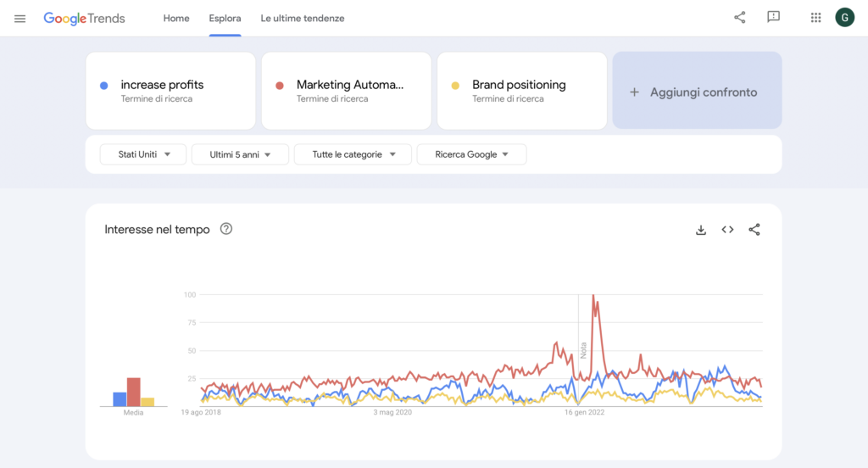Share the Interesse nel tempo chart
Screen dimensions: 868x468
click(x=754, y=230)
